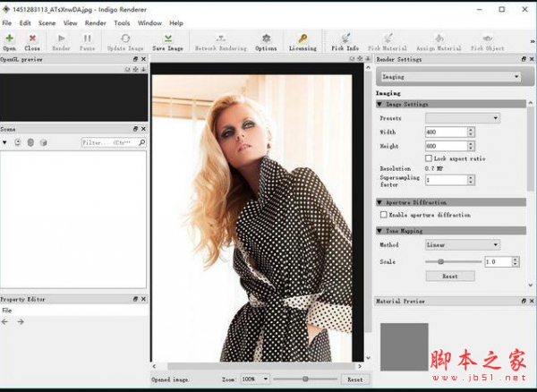Screen dimensions: 537x392
Task: Go back in Property Editor
Action: 4,321
